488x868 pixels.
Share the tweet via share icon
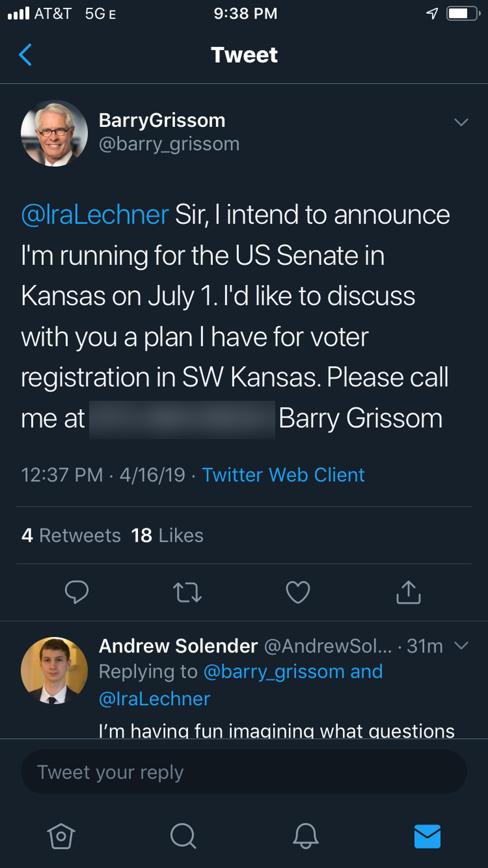click(409, 593)
